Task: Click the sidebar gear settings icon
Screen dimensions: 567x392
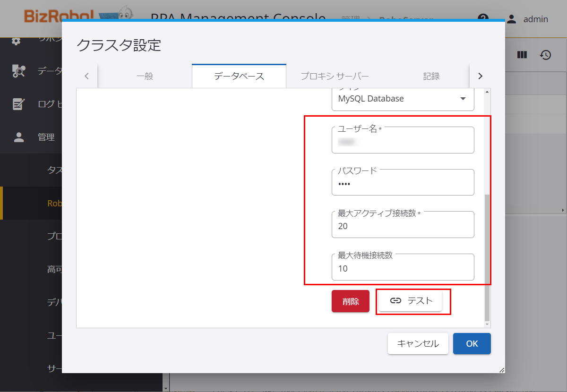Action: pos(16,42)
